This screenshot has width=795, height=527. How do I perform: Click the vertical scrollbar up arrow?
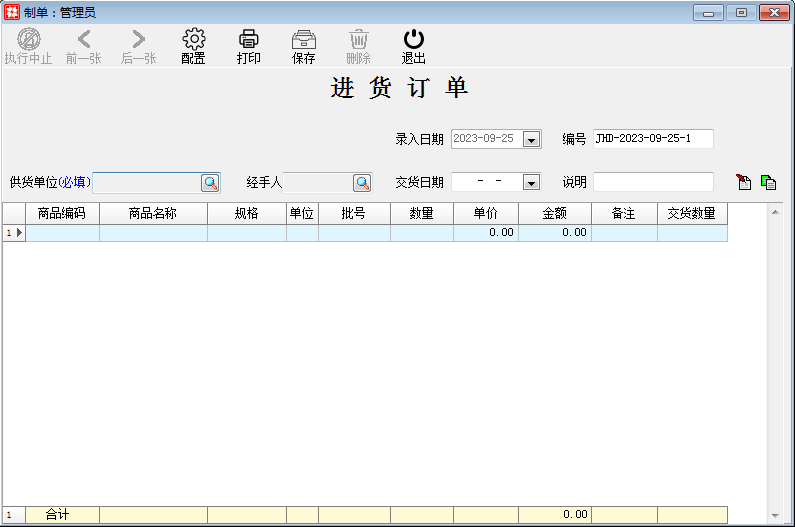[x=774, y=212]
